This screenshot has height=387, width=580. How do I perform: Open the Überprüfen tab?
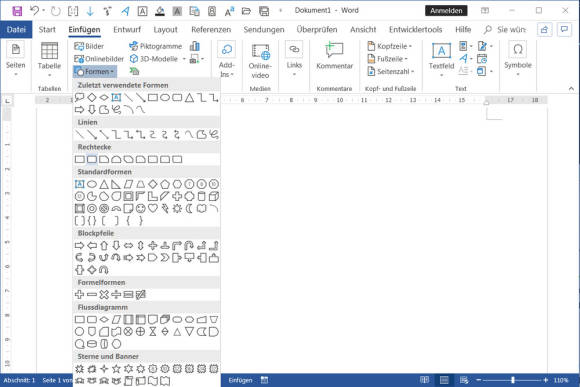tap(317, 30)
